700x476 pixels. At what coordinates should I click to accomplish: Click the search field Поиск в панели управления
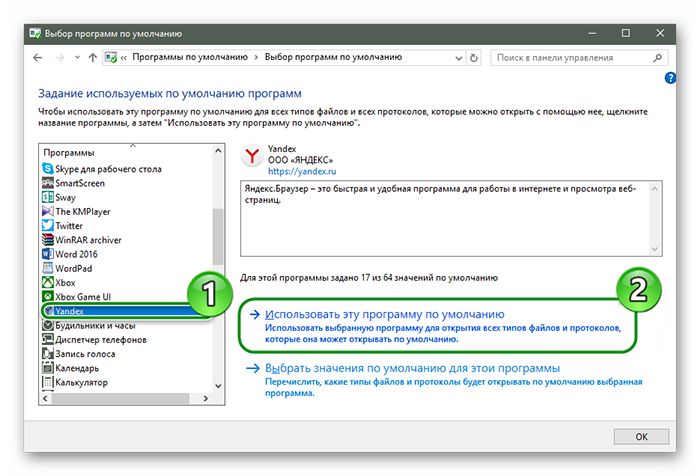click(579, 58)
